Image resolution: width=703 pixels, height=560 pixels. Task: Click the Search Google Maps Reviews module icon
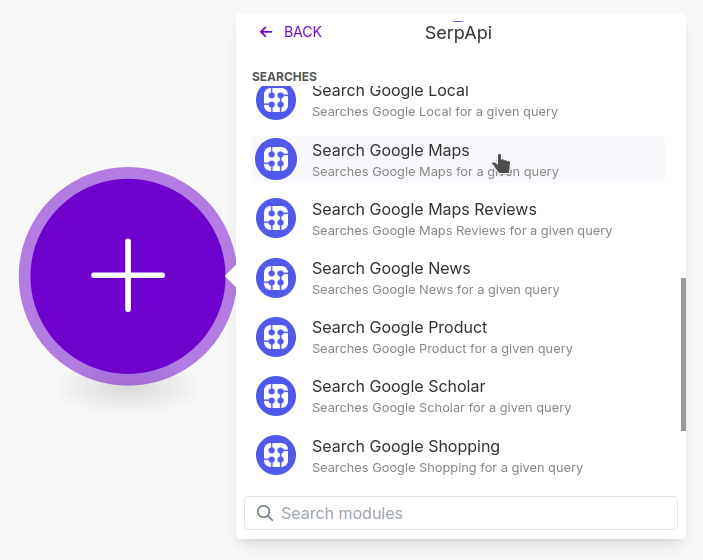[276, 218]
